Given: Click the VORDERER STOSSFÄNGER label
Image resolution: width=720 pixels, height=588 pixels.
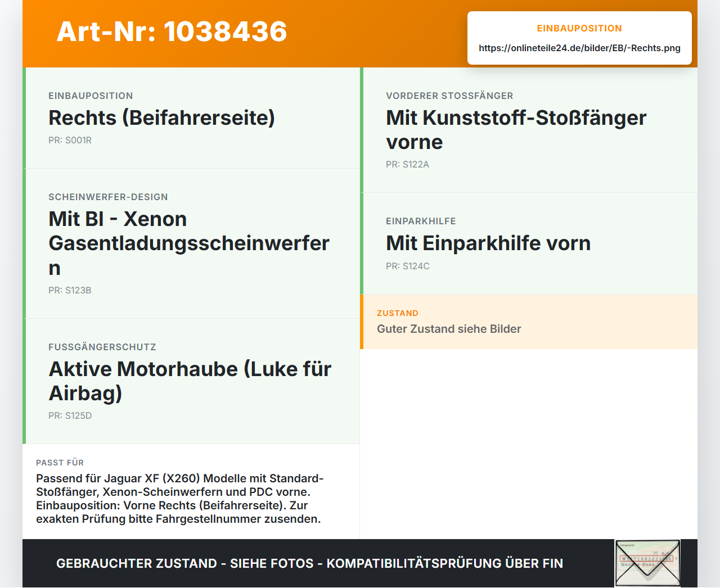Looking at the screenshot, I should click(x=449, y=96).
